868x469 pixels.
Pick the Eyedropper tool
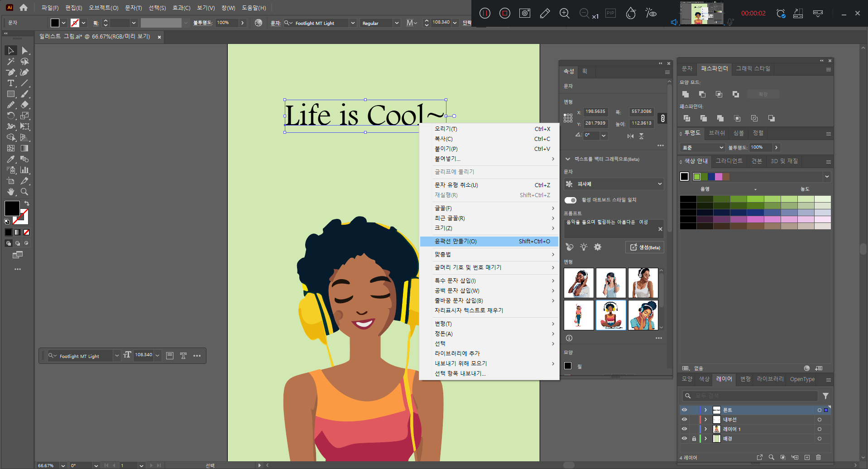point(10,160)
